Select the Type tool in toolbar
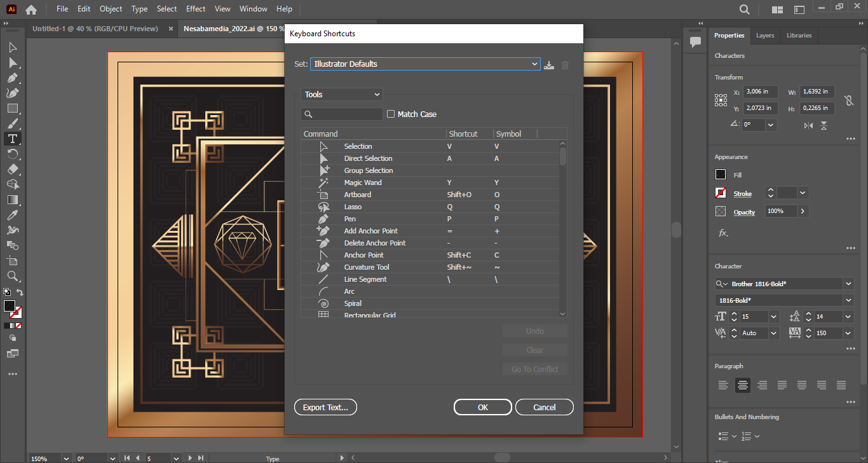The height and width of the screenshot is (463, 868). [13, 139]
